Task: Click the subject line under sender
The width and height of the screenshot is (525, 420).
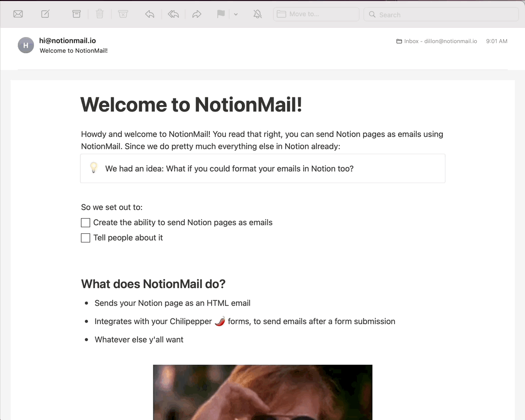Action: click(x=74, y=51)
